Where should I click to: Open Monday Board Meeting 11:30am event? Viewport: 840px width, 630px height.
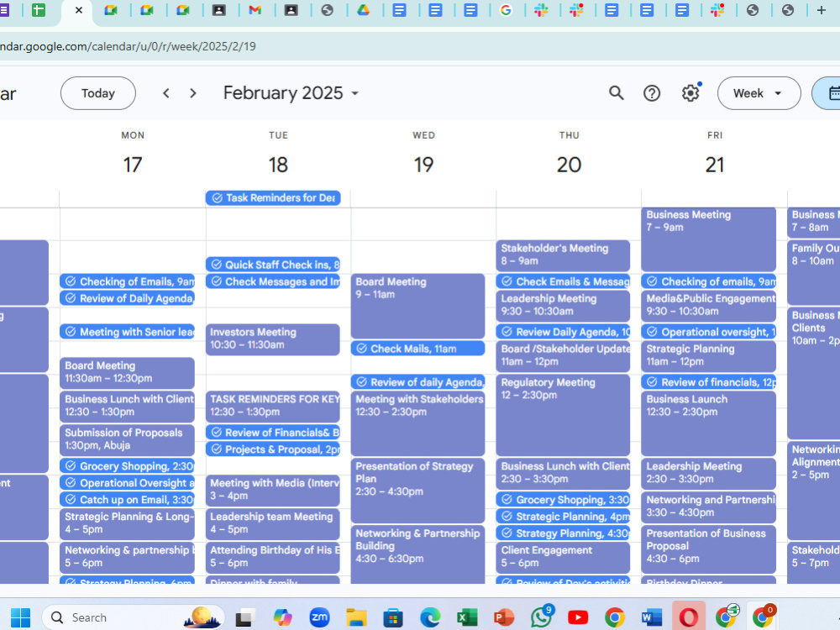pos(128,373)
